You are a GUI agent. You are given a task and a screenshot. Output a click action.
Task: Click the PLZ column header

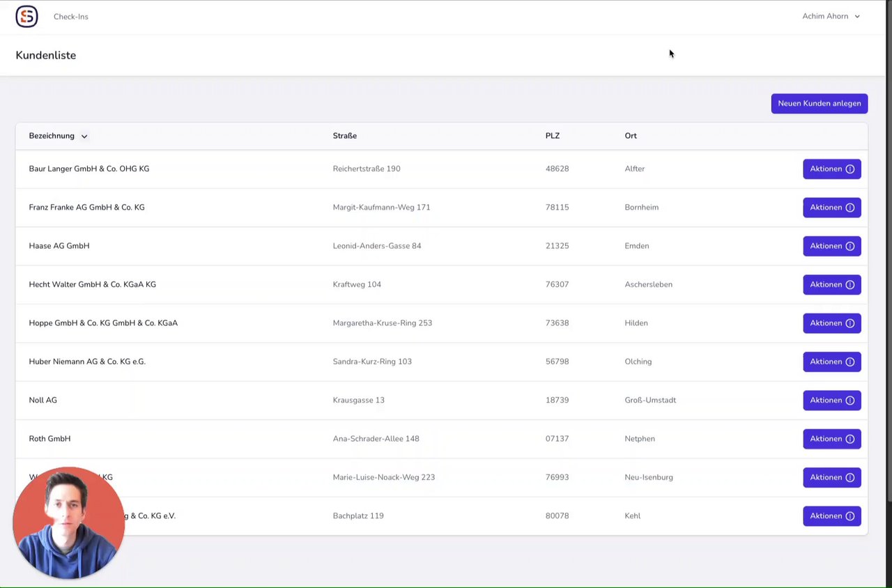click(x=552, y=136)
